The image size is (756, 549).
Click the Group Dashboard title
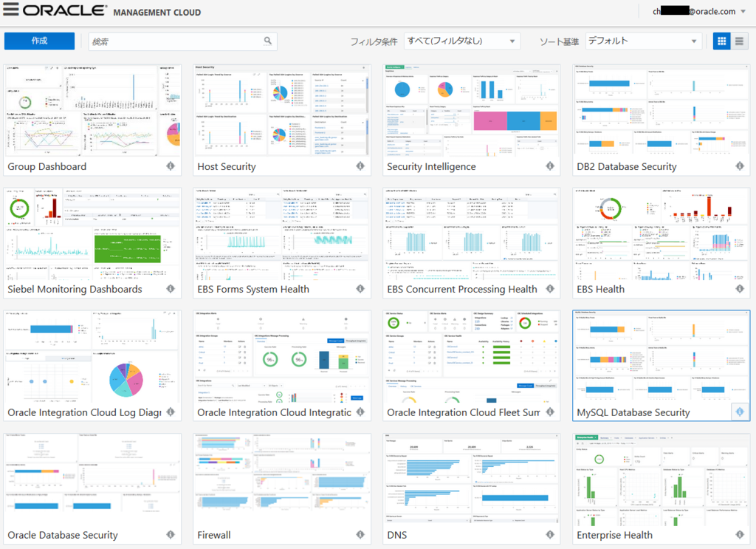pos(47,166)
